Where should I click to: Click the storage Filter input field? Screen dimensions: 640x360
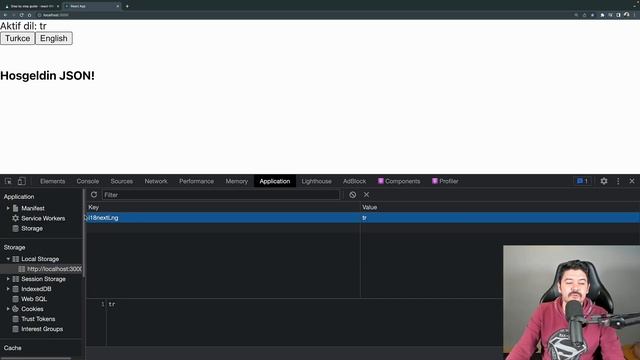221,195
